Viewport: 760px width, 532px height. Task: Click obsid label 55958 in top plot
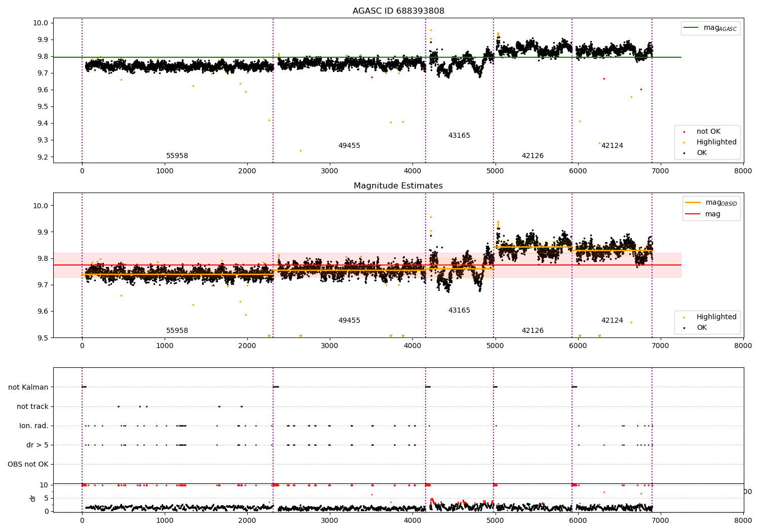pyautogui.click(x=177, y=156)
